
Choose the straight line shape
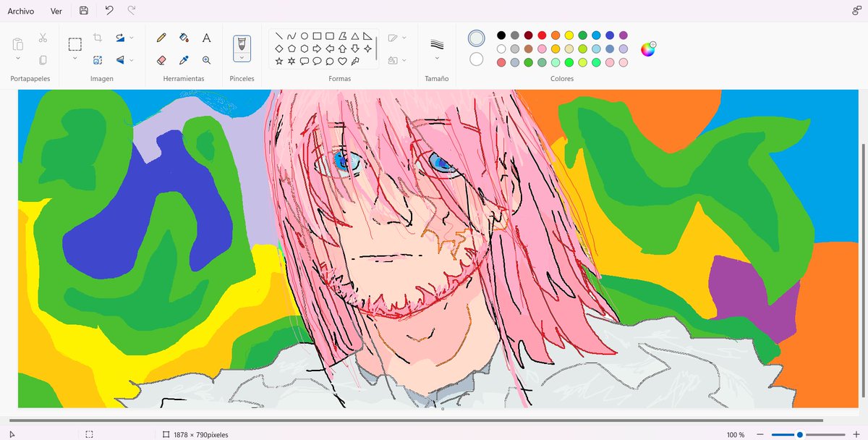279,35
